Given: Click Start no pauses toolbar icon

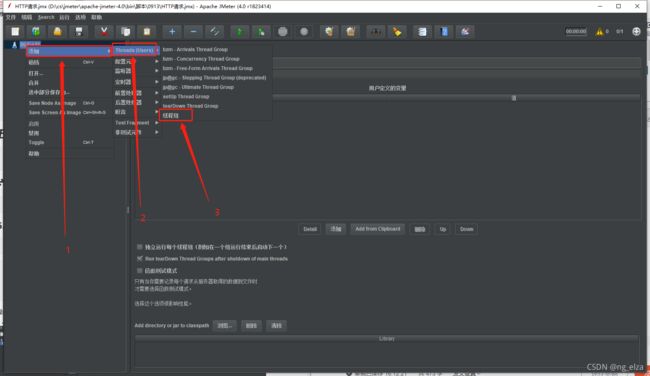Looking at the screenshot, I should click(261, 32).
